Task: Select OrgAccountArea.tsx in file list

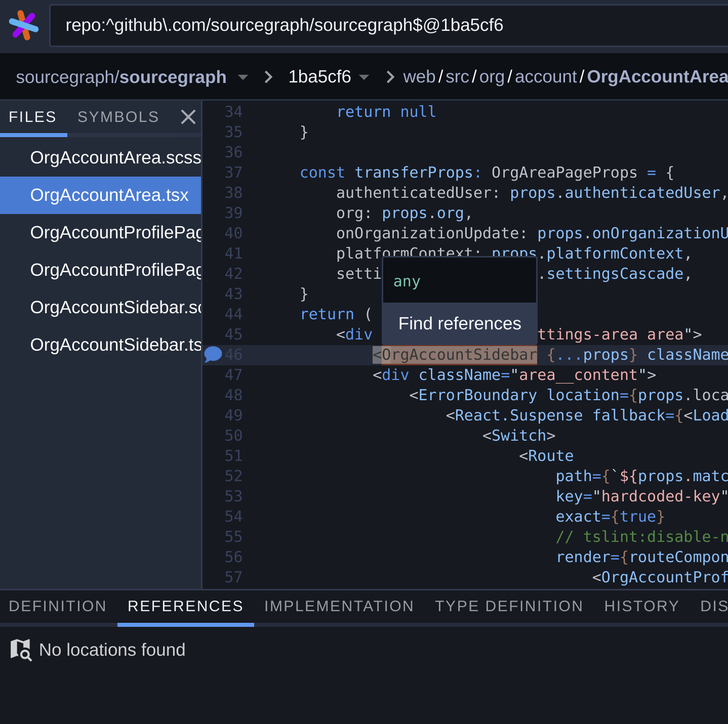Action: pyautogui.click(x=101, y=195)
